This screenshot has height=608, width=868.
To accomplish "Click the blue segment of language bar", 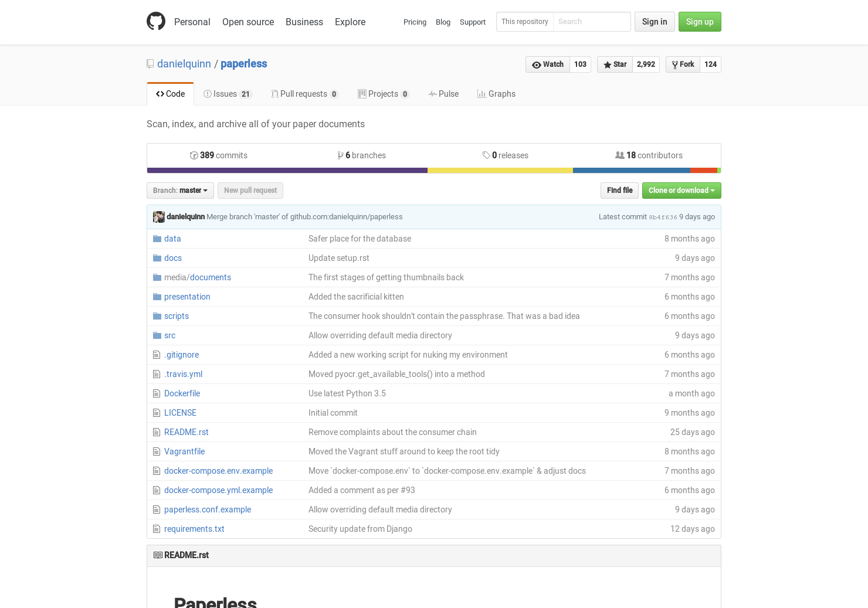I will (632, 171).
